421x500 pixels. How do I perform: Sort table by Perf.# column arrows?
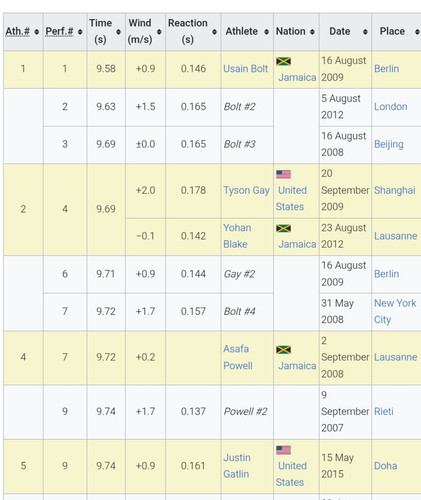pyautogui.click(x=80, y=32)
